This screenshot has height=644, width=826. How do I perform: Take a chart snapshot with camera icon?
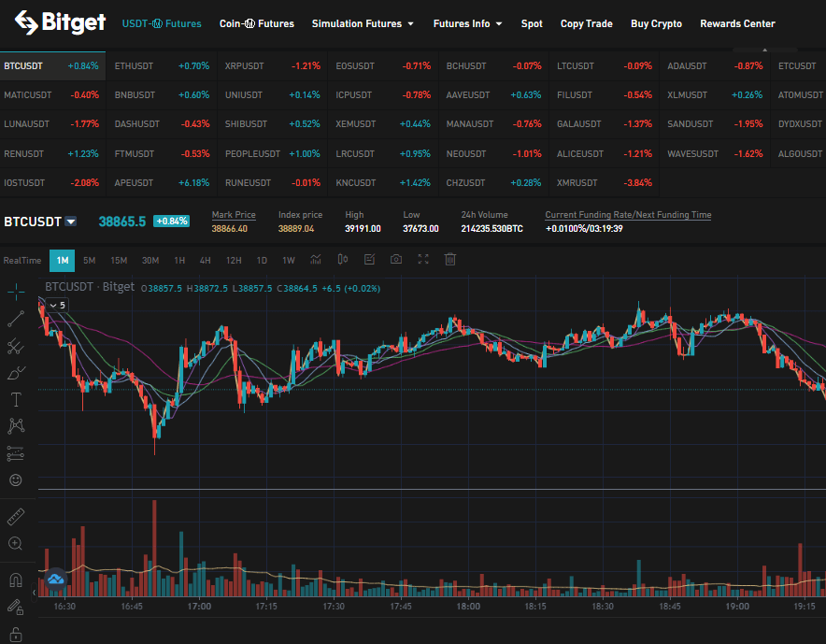[396, 259]
